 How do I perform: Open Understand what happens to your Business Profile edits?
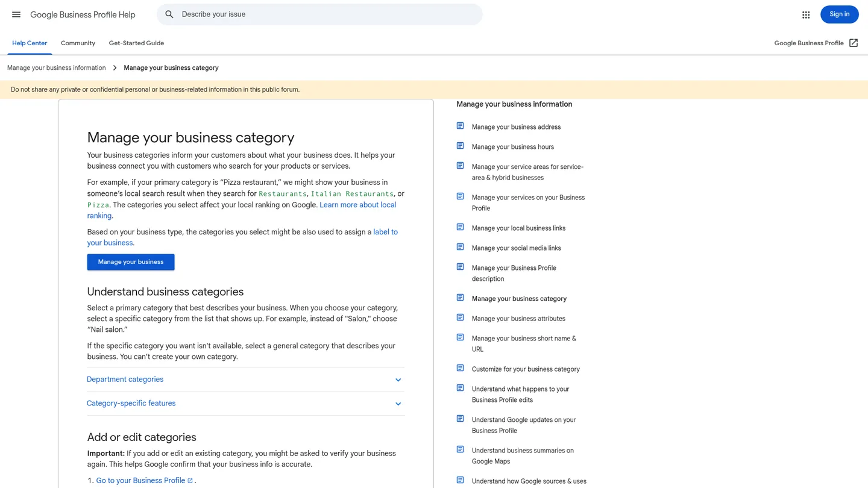(x=520, y=395)
